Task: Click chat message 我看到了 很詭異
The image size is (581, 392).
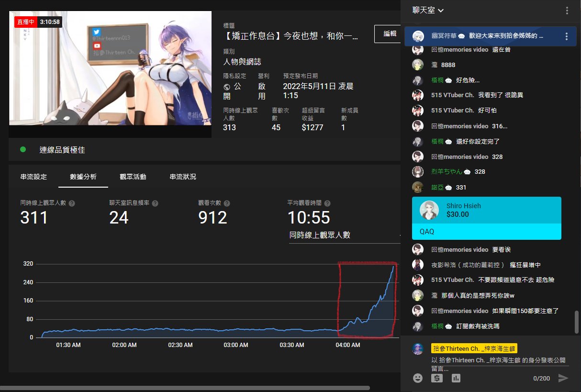Action: pos(501,95)
